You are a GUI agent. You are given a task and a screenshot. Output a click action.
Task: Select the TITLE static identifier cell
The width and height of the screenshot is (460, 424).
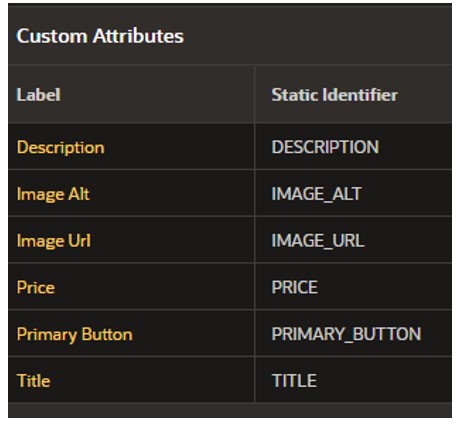[353, 380]
